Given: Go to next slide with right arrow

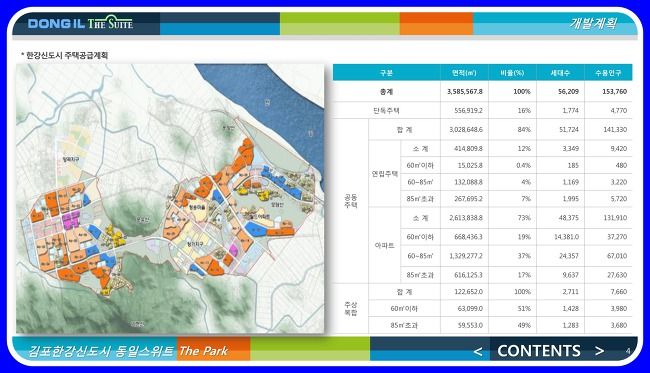Looking at the screenshot, I should point(599,351).
